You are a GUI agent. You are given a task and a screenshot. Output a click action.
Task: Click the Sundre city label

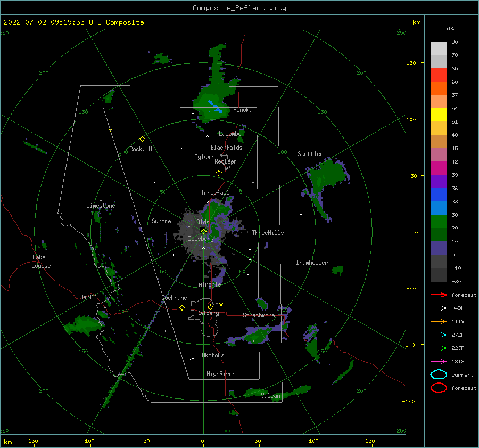coord(161,221)
